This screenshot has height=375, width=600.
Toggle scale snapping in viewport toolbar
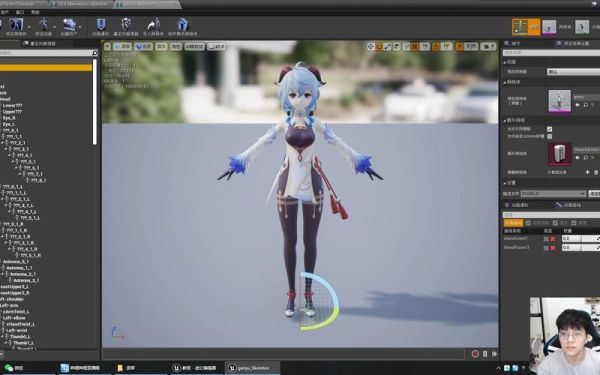tap(460, 46)
